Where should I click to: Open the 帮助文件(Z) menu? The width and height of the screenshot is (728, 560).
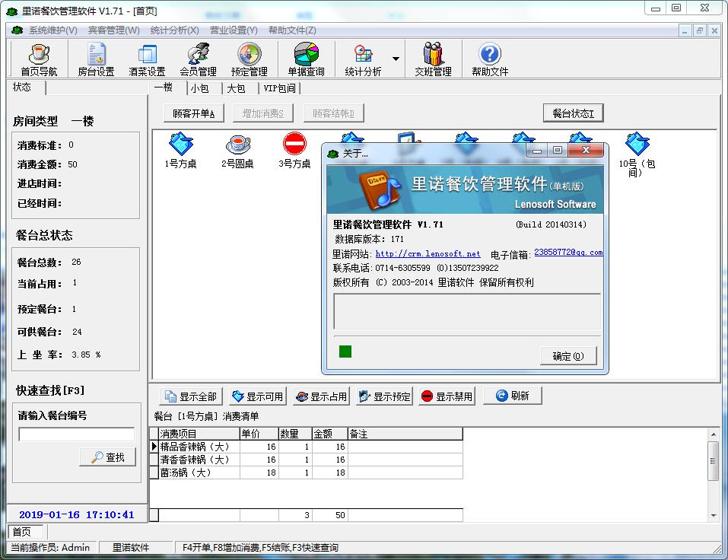(x=292, y=30)
